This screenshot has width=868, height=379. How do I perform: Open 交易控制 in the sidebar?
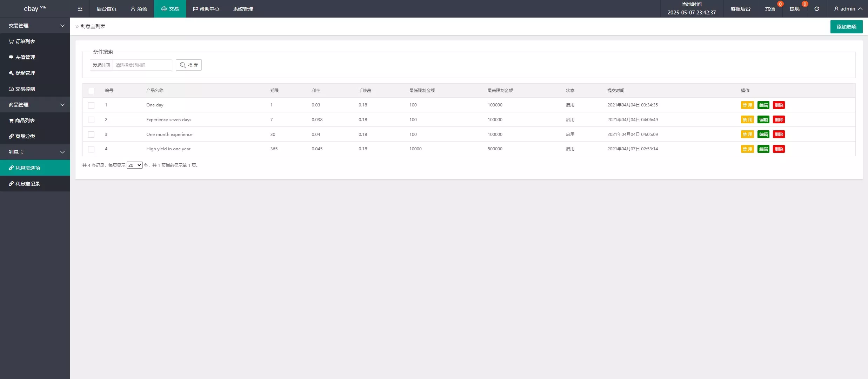point(22,89)
